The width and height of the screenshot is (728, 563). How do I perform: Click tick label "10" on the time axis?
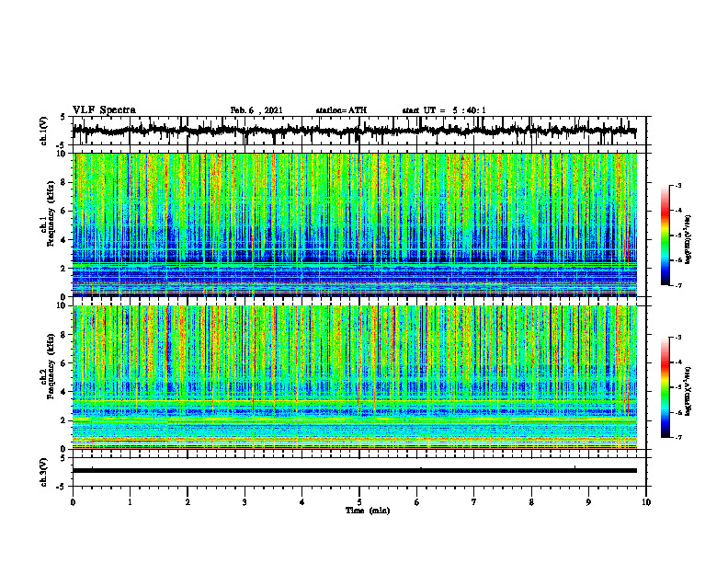[646, 502]
